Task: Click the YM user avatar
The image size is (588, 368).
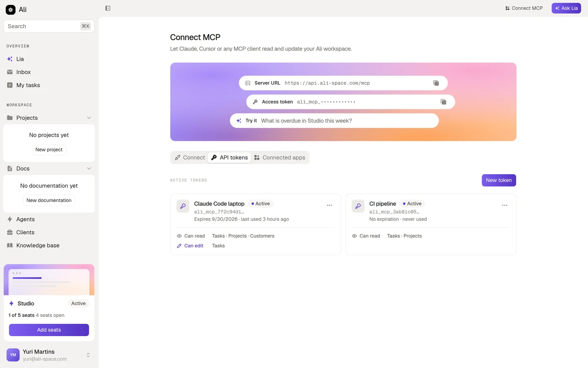Action: coord(13,355)
